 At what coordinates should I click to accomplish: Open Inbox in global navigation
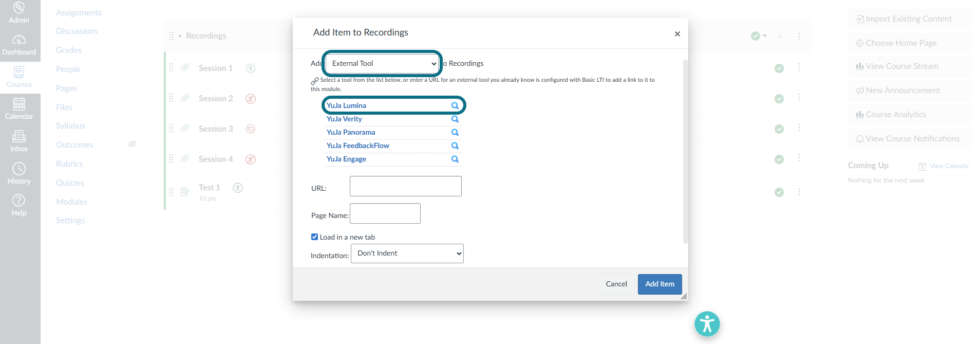pos(19,141)
